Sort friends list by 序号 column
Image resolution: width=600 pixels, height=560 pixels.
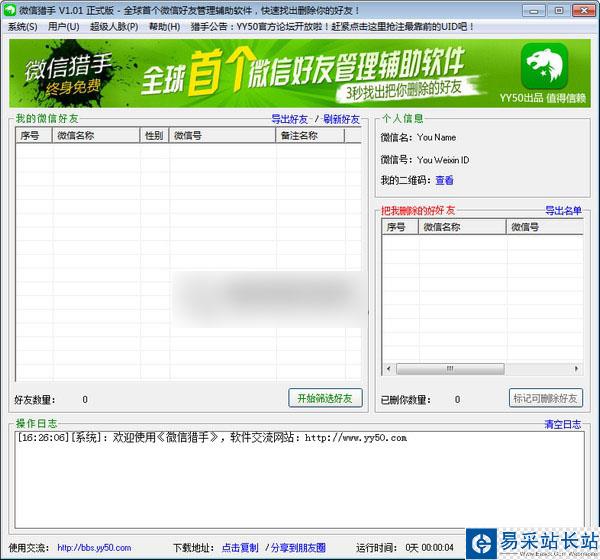click(x=34, y=136)
